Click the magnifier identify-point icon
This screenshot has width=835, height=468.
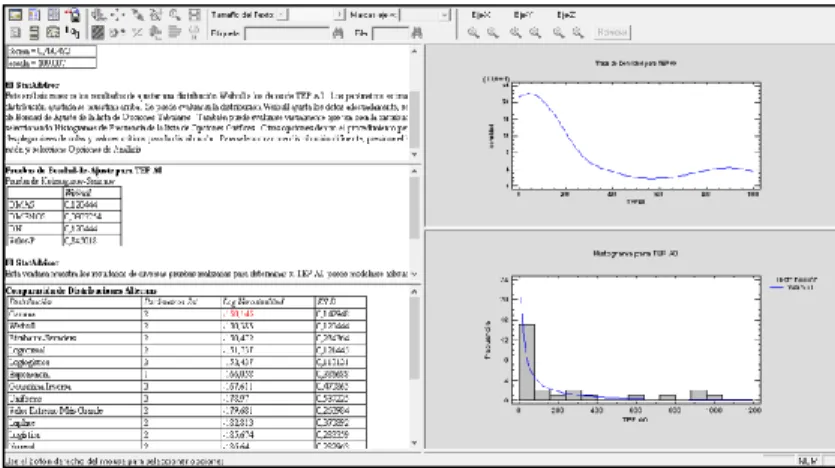click(175, 15)
